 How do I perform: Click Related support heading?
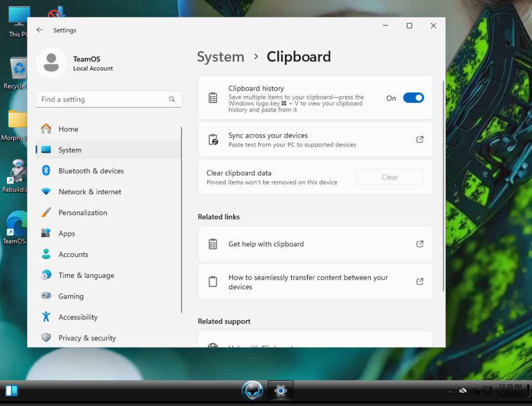point(224,321)
